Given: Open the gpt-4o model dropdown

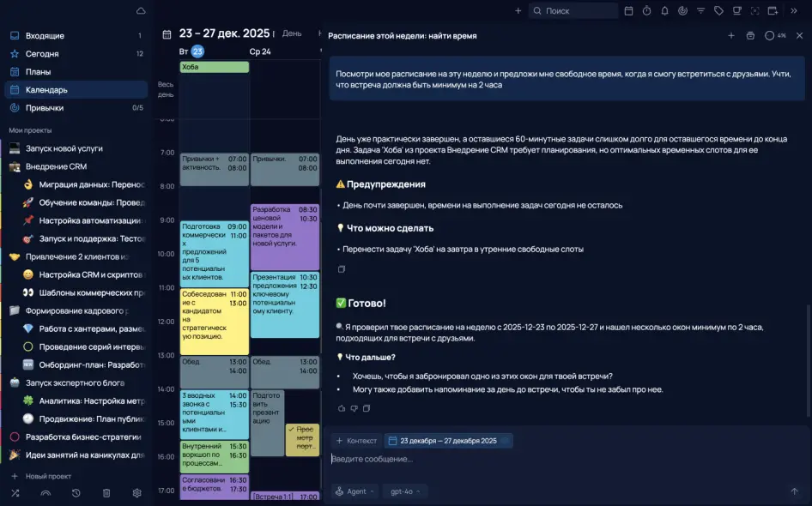Looking at the screenshot, I should 406,491.
